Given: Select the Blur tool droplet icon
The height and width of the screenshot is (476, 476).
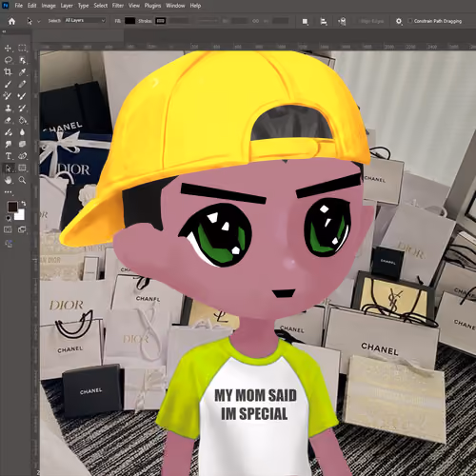Looking at the screenshot, I should 22,132.
